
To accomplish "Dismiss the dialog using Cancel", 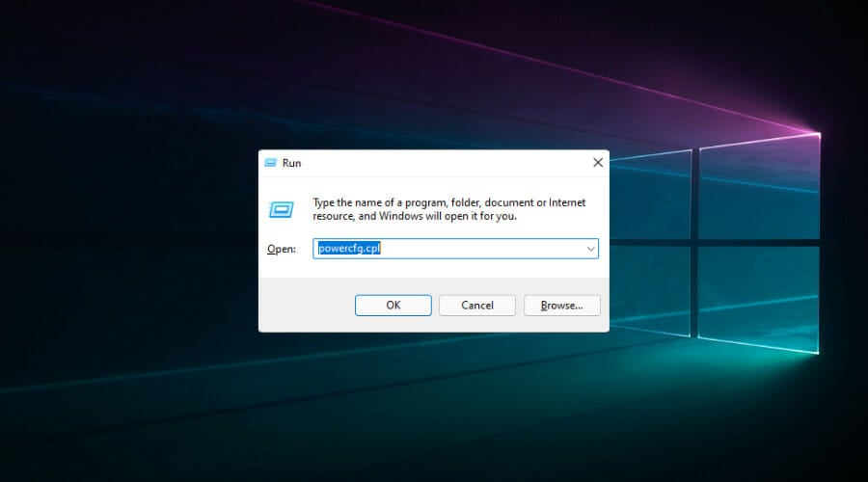I will [x=477, y=306].
